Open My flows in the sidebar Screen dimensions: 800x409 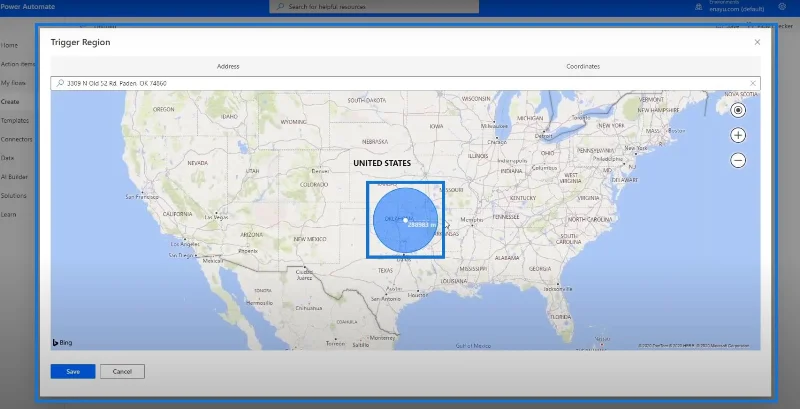coord(13,83)
